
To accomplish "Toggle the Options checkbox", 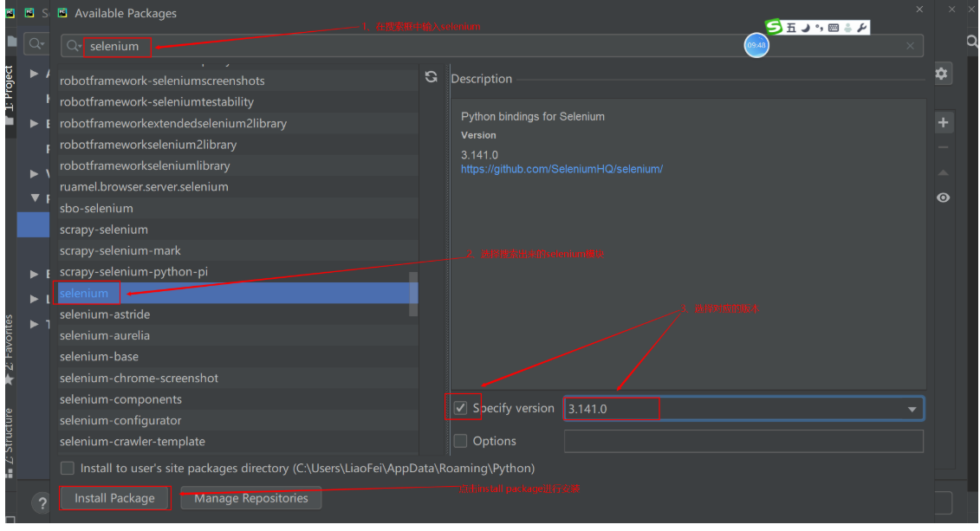I will point(461,441).
